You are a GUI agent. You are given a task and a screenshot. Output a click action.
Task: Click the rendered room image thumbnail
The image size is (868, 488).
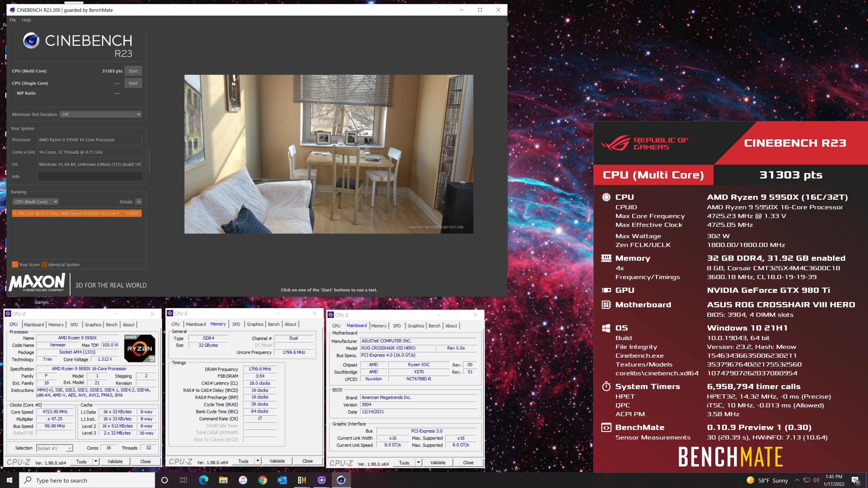tap(328, 154)
